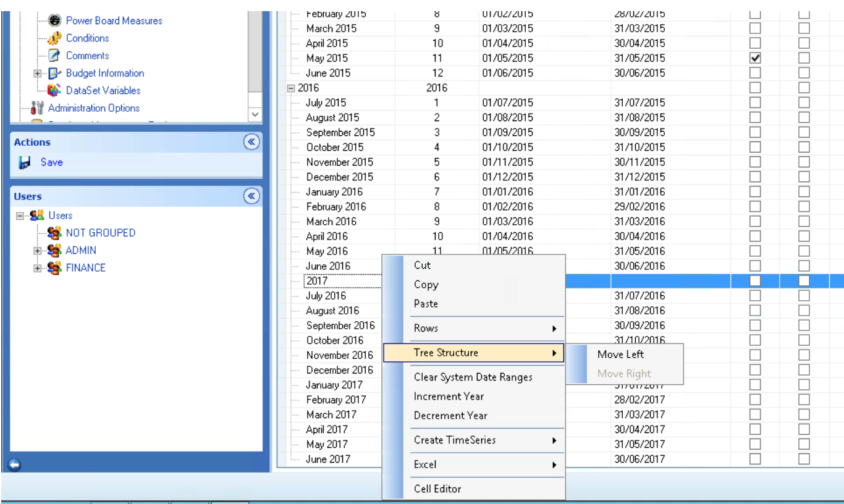Viewport: 844px width, 504px height.
Task: Expand the Budget Information node
Action: click(x=38, y=73)
